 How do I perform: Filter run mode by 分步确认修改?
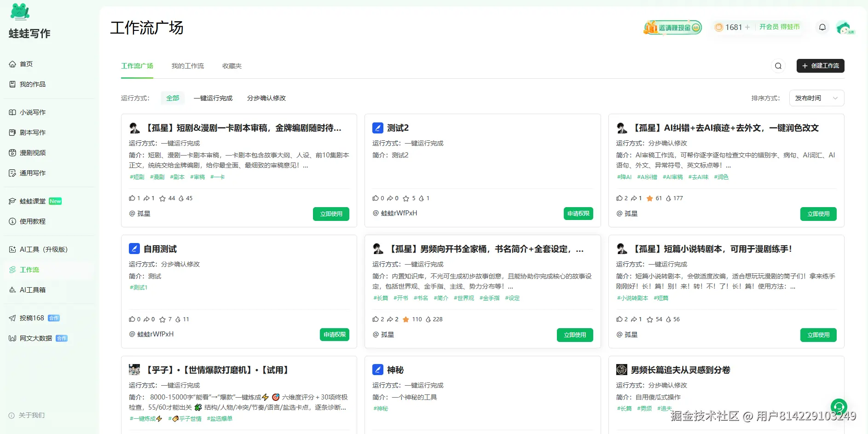tap(266, 98)
